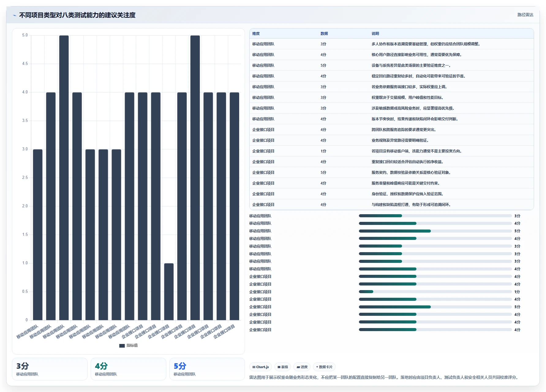Click the 2.5 label on the chart y-axis

25,177
